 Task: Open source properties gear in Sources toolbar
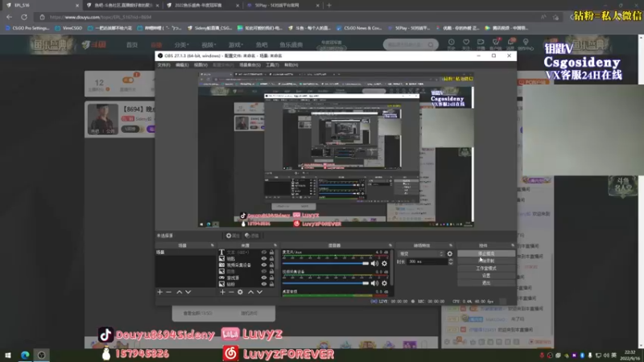[240, 292]
